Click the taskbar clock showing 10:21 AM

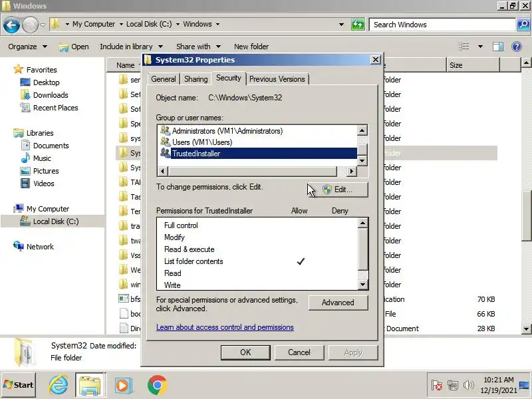[499, 385]
